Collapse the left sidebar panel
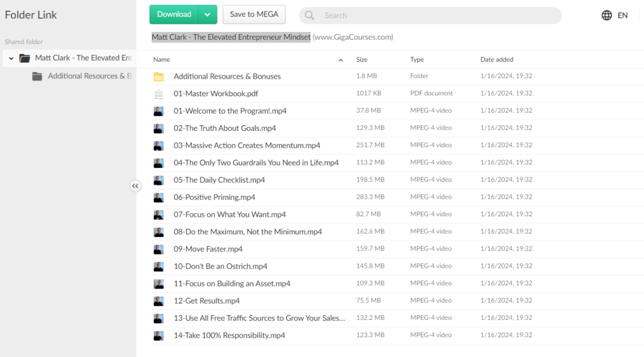 pos(135,186)
